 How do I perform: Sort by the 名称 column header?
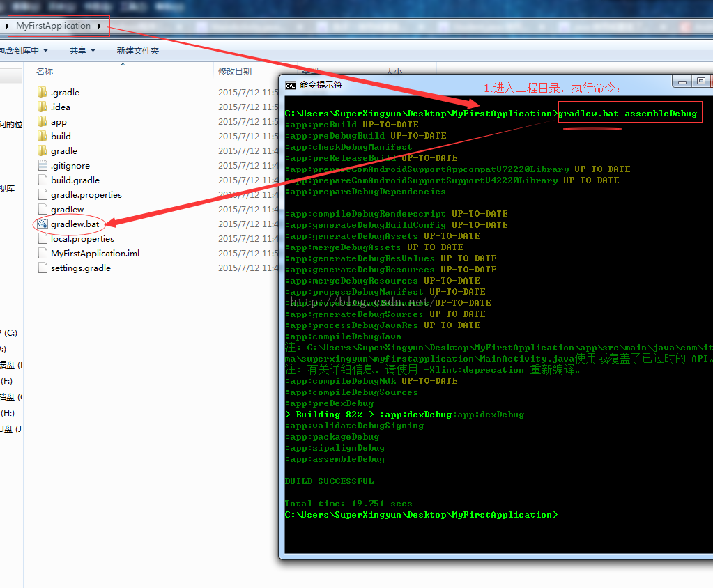point(45,71)
